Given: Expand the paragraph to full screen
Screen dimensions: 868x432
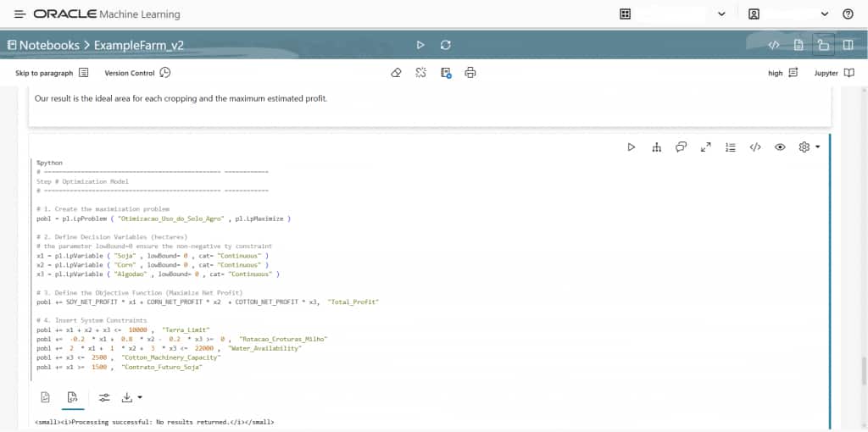Looking at the screenshot, I should click(706, 147).
